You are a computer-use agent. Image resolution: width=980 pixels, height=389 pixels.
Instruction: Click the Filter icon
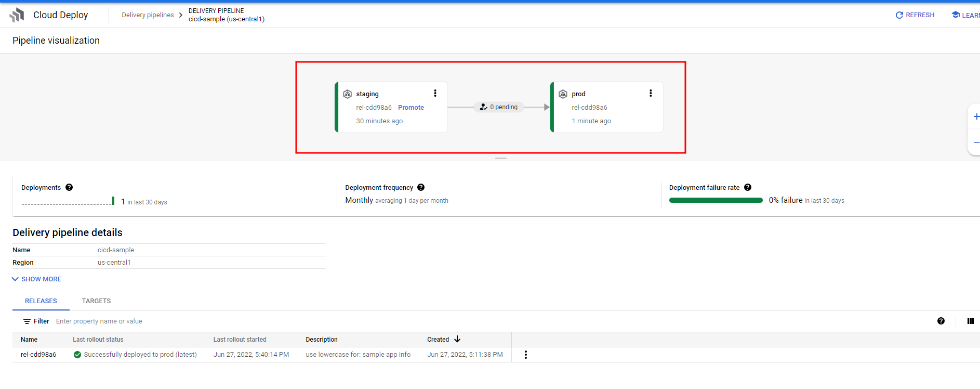27,321
